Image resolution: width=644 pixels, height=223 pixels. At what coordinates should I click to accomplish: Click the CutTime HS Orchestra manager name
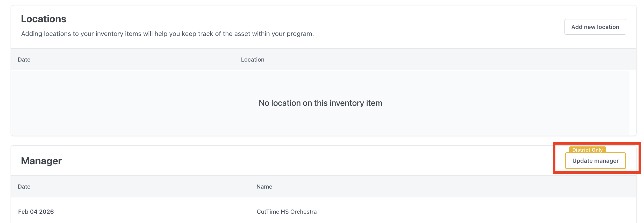[x=287, y=212]
